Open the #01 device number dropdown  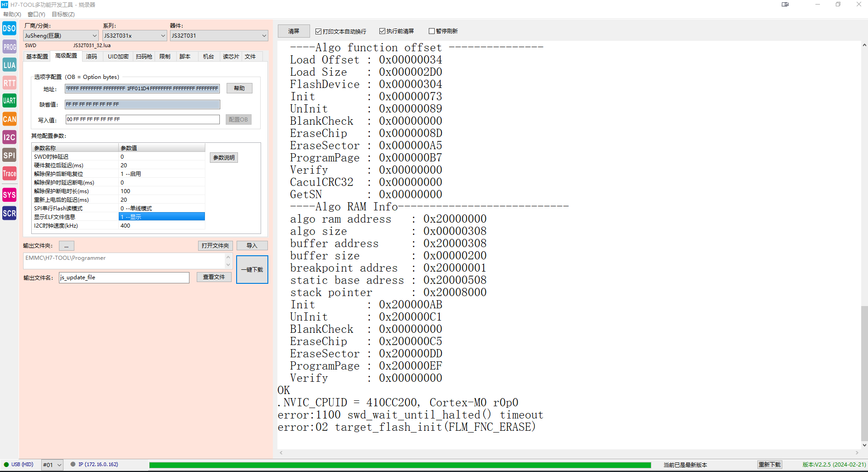coord(52,465)
